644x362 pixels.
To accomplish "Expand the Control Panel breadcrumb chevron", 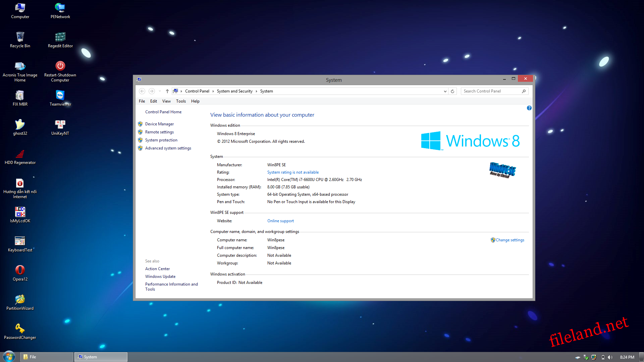I will [x=213, y=91].
